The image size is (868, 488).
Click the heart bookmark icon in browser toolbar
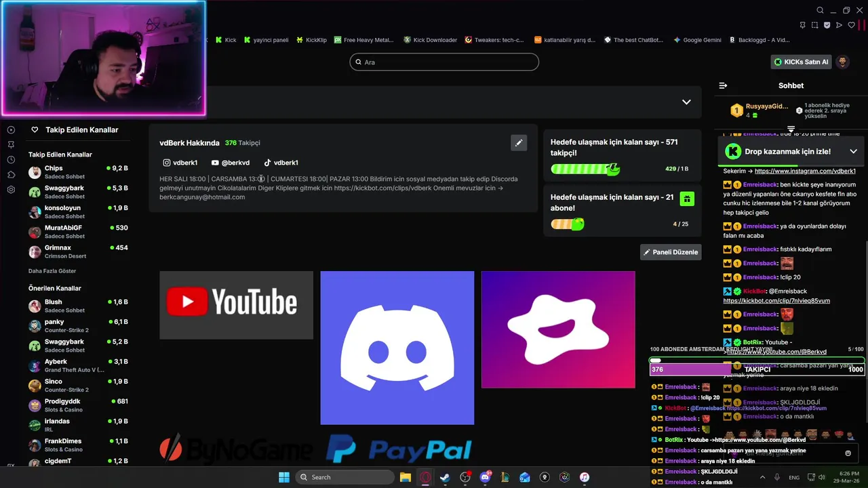click(x=852, y=25)
